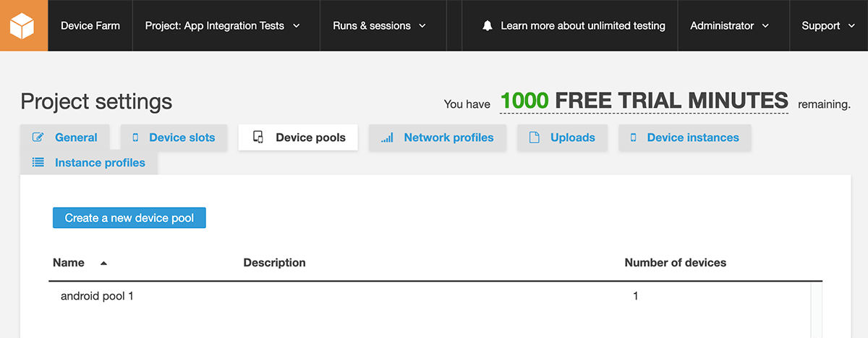868x338 pixels.
Task: Click the Uploads file icon
Action: (535, 138)
